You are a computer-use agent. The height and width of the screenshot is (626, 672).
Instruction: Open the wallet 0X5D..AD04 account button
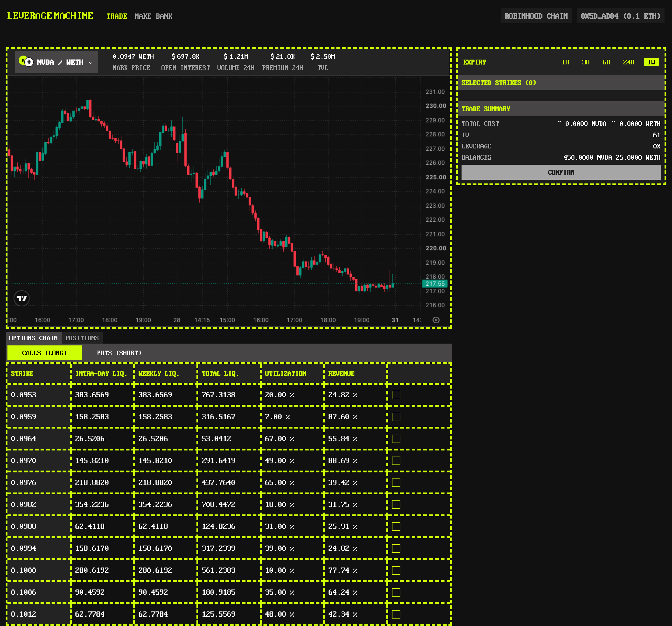point(620,16)
